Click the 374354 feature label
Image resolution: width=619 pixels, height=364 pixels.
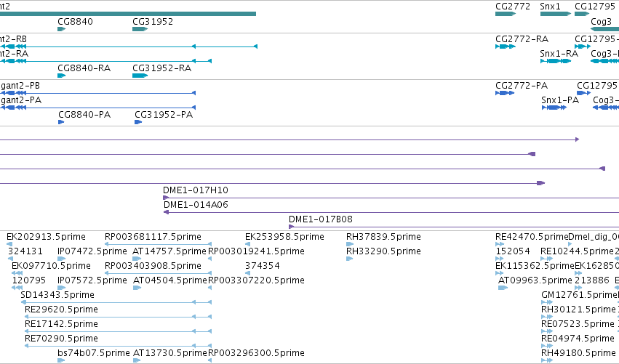[263, 266]
